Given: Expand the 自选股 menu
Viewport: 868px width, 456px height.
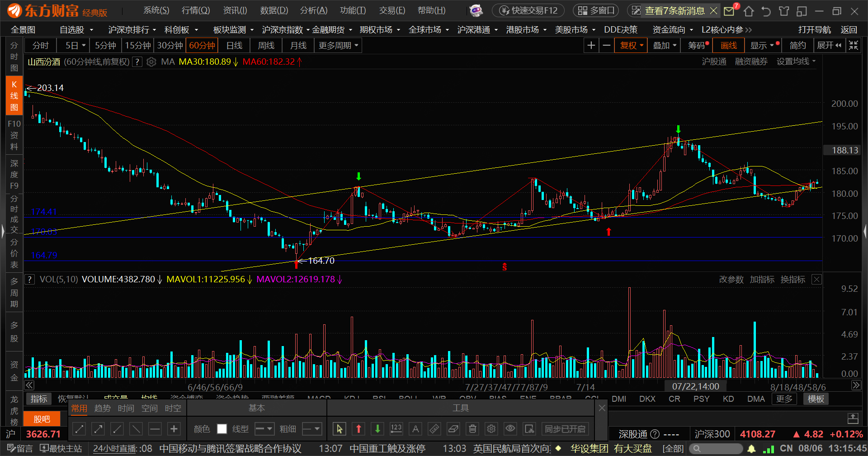Looking at the screenshot, I should (x=76, y=29).
